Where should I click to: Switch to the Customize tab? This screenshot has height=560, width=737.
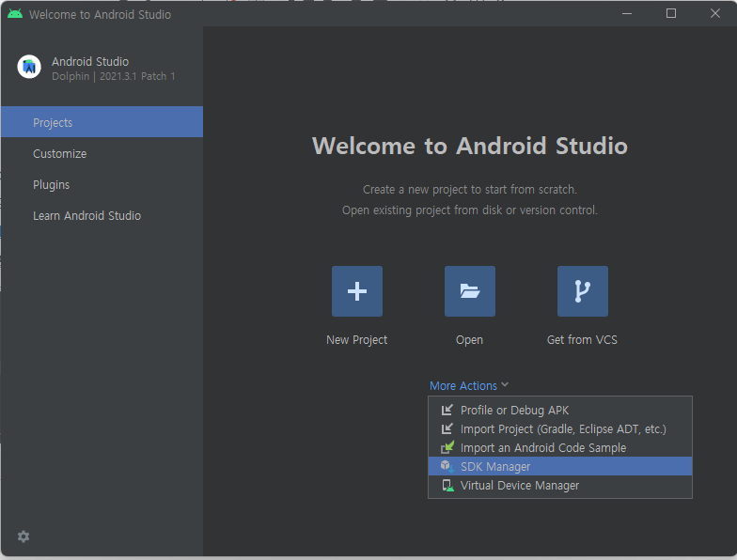(102, 154)
